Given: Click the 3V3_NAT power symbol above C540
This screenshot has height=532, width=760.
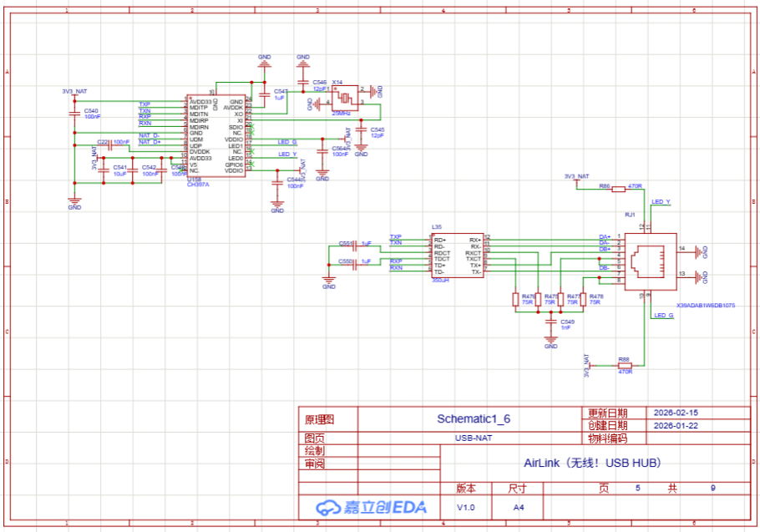Looking at the screenshot, I should pos(74,94).
